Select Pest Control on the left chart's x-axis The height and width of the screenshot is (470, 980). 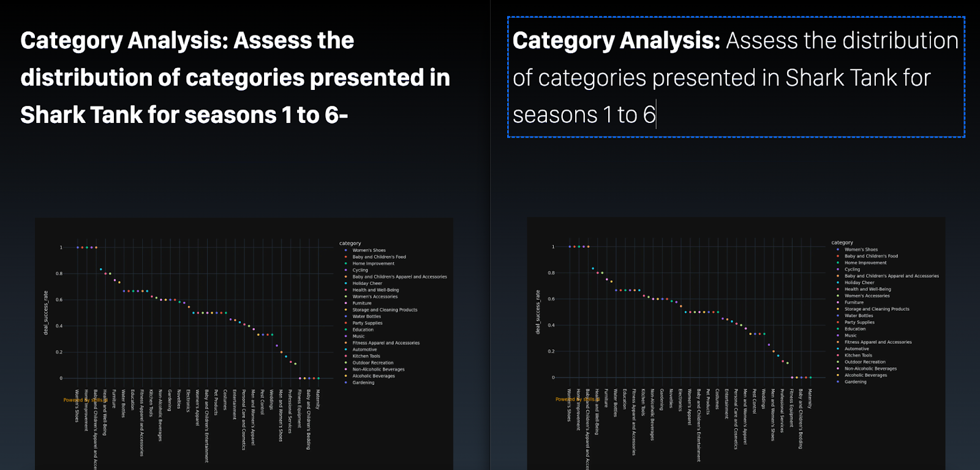(262, 401)
